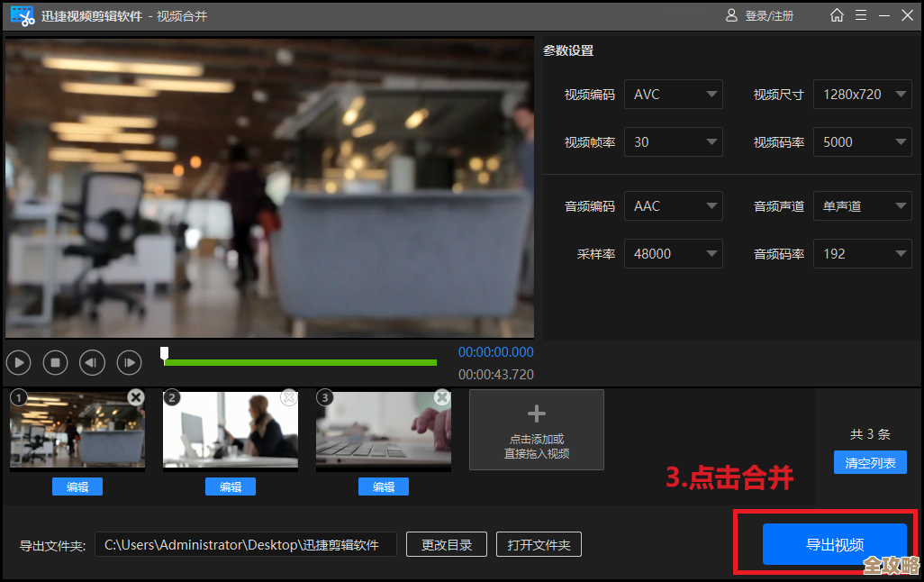The width and height of the screenshot is (924, 582).
Task: Clear the clip list using 清空列表
Action: 869,461
